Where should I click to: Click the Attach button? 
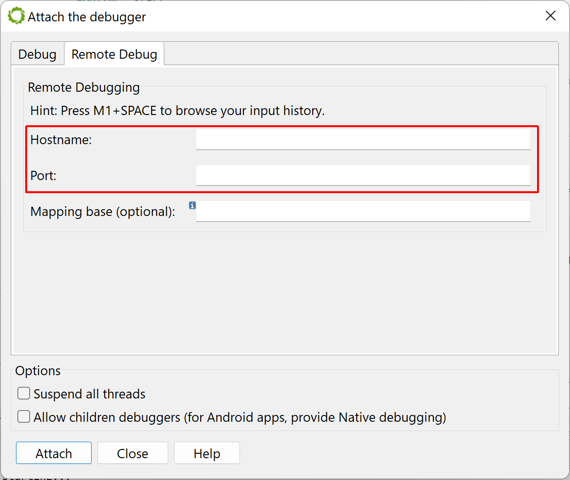(54, 453)
